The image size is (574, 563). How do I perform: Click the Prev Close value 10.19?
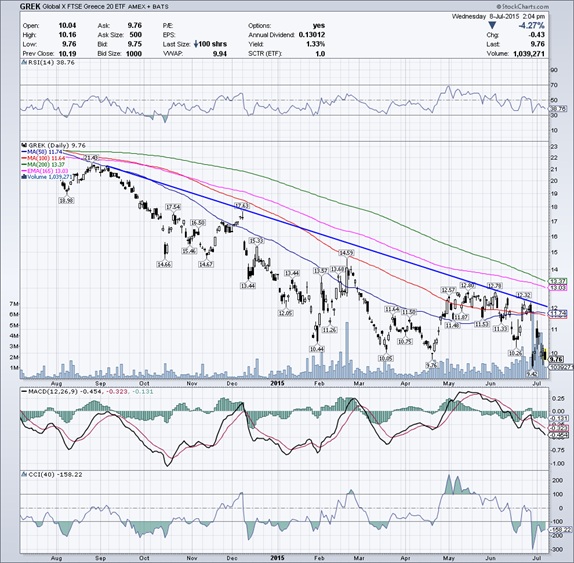tap(67, 53)
